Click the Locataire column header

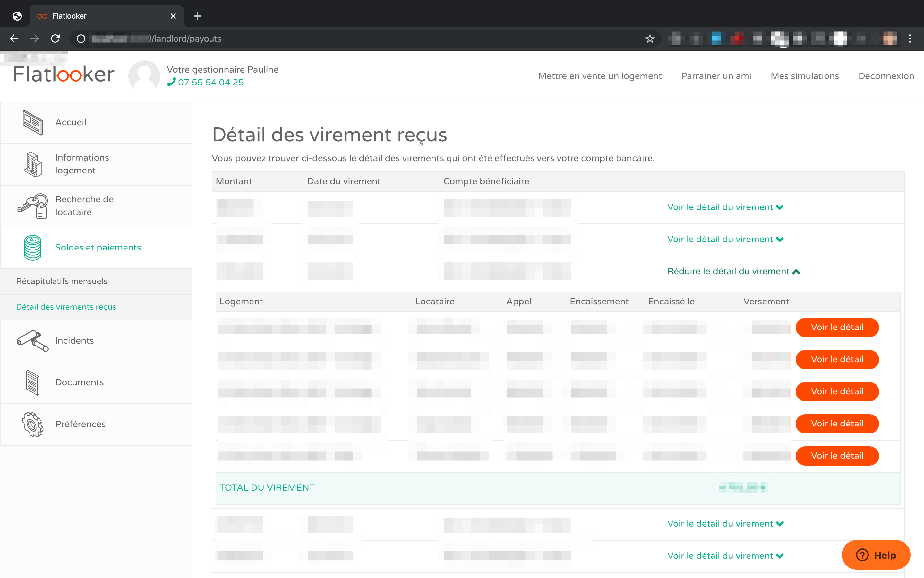[x=434, y=302]
